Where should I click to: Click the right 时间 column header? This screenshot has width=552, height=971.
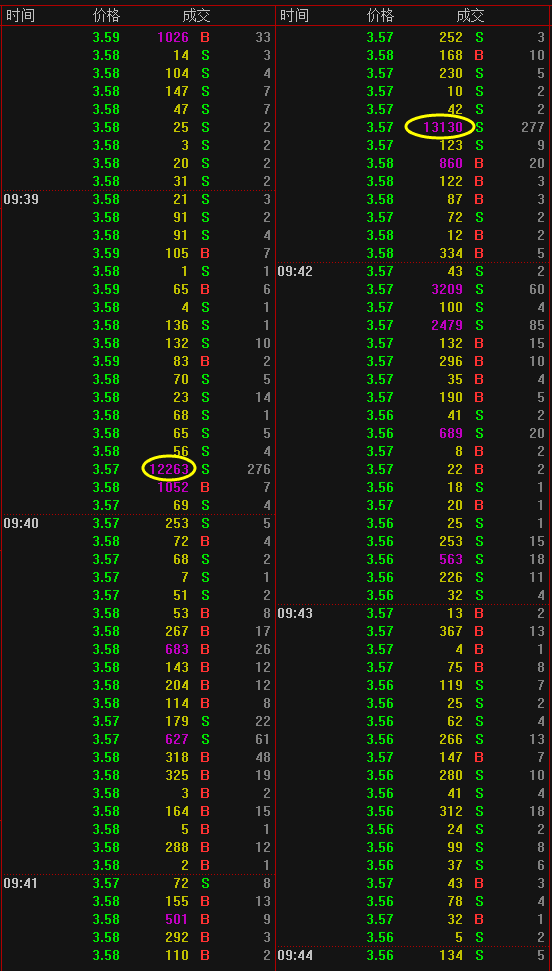(x=294, y=15)
